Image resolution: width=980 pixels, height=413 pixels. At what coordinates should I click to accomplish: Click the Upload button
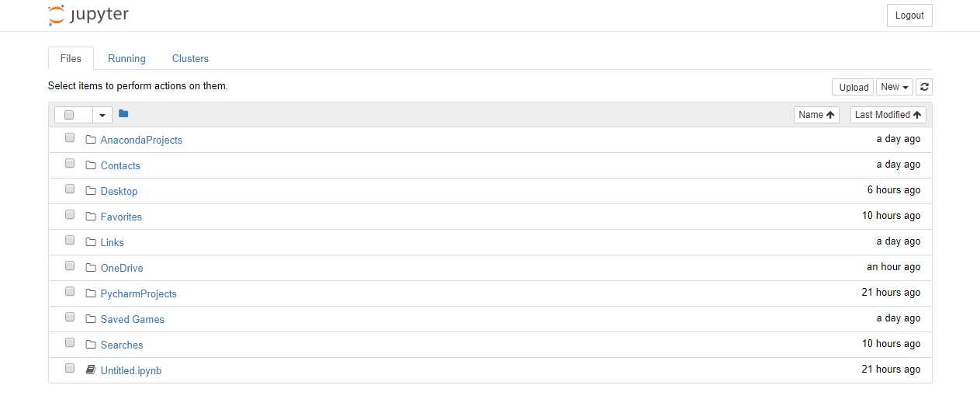click(854, 87)
